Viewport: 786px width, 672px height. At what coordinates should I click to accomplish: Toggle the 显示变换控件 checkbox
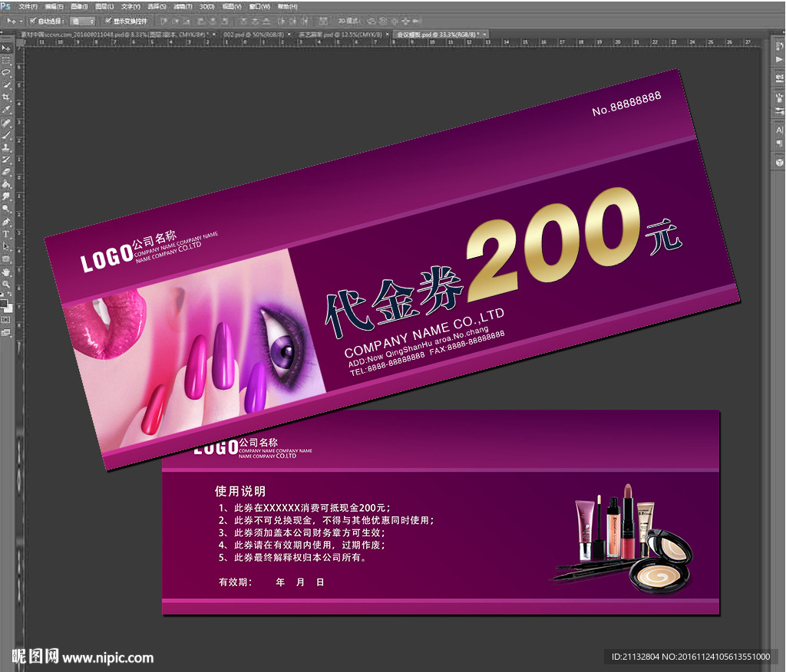[x=107, y=21]
